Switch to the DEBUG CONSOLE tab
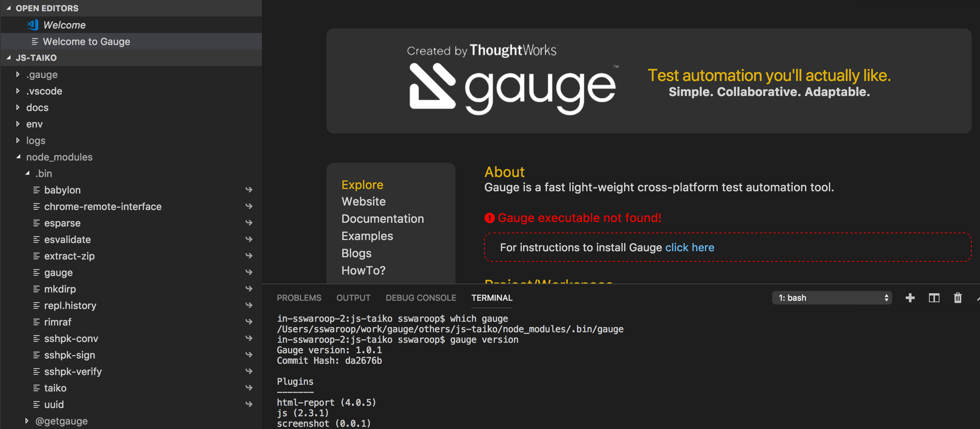Screen dimensions: 980x429 point(421,298)
